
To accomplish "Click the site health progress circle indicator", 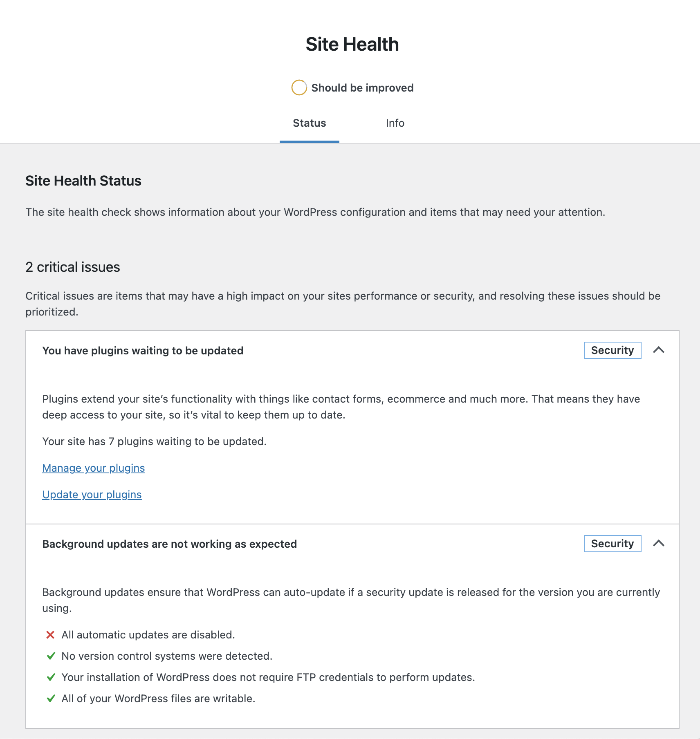I will pos(299,87).
